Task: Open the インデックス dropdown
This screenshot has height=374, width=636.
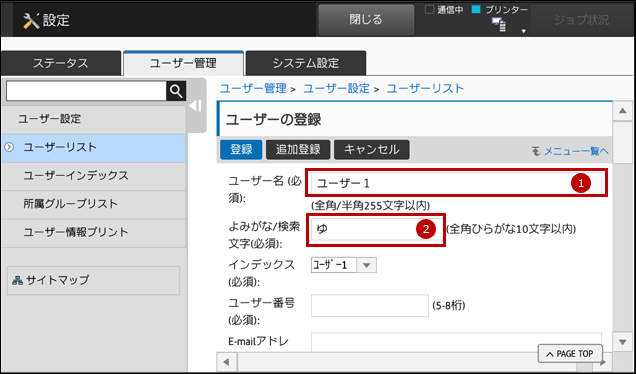Action: 344,265
